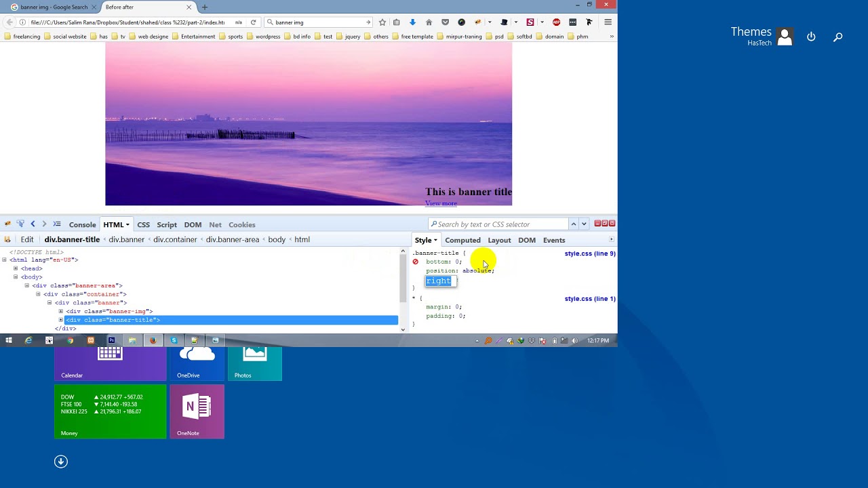
Task: Select div.banner in the breadcrumb path
Action: tap(127, 239)
